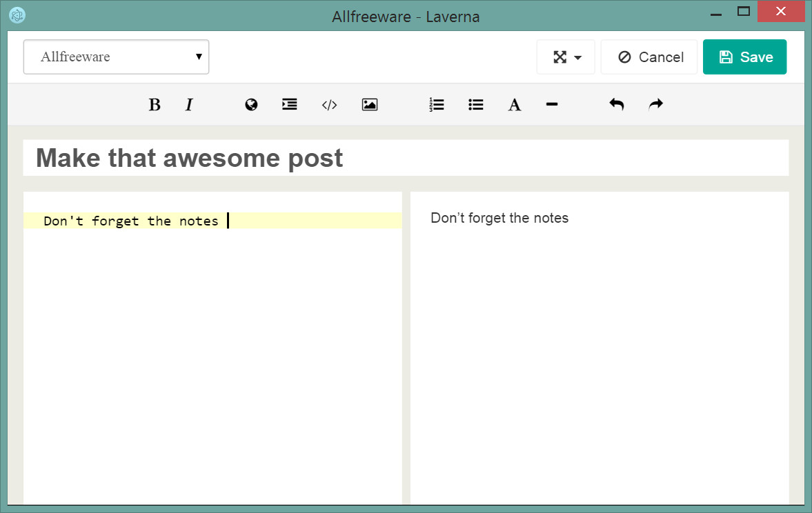
Task: Redo the last undone edit
Action: coord(655,104)
